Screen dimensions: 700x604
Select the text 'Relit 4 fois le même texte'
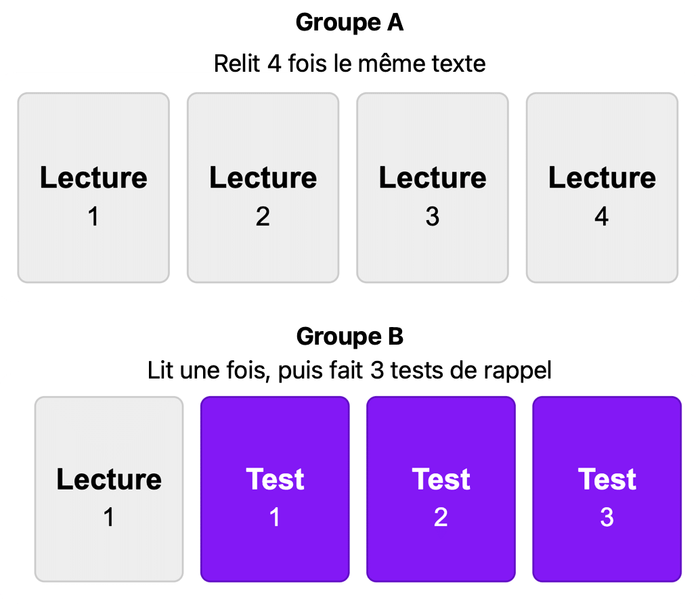(349, 64)
